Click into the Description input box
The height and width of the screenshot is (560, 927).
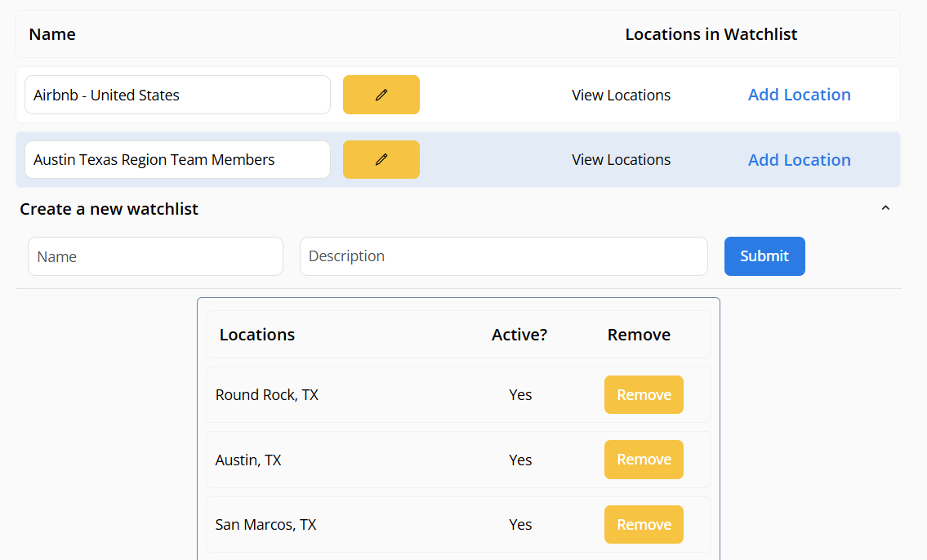(x=503, y=256)
